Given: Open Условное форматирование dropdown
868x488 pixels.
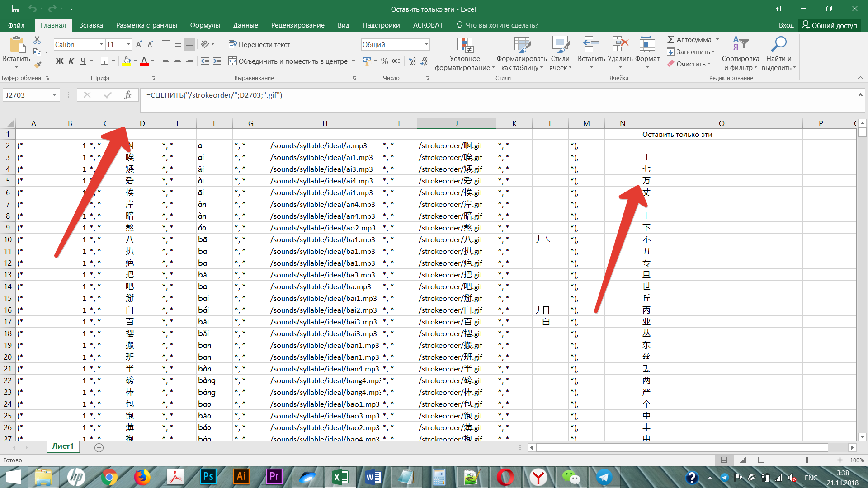Looking at the screenshot, I should pyautogui.click(x=465, y=54).
